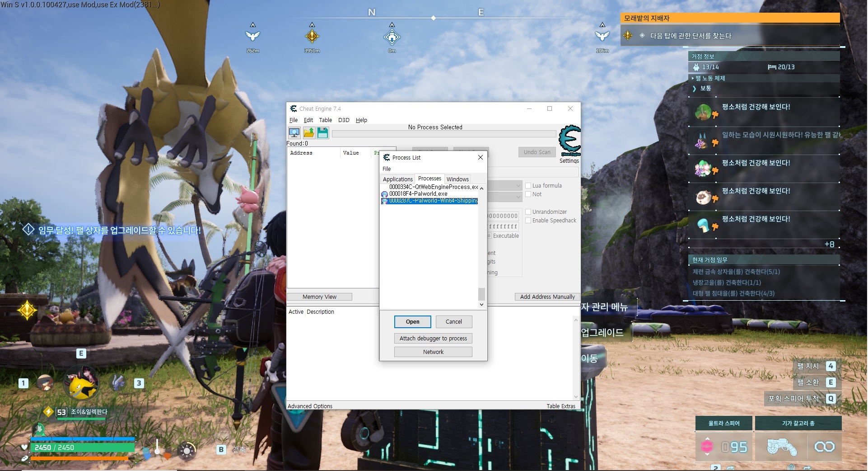Click the bed icon beside 20/13
The width and height of the screenshot is (868, 471).
[772, 67]
